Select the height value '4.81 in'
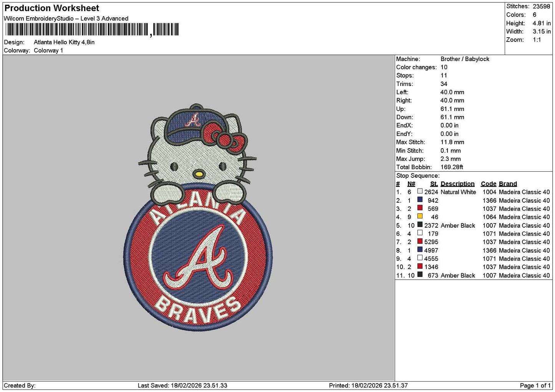The width and height of the screenshot is (555, 392). [x=542, y=23]
